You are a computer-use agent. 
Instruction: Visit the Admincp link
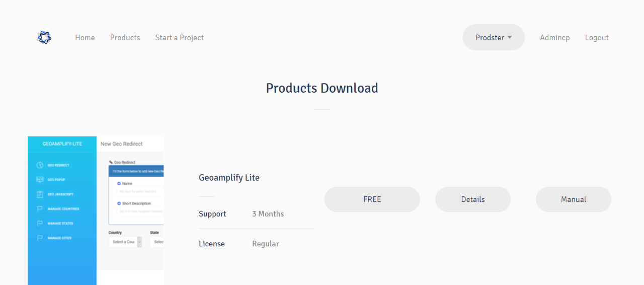click(x=554, y=38)
